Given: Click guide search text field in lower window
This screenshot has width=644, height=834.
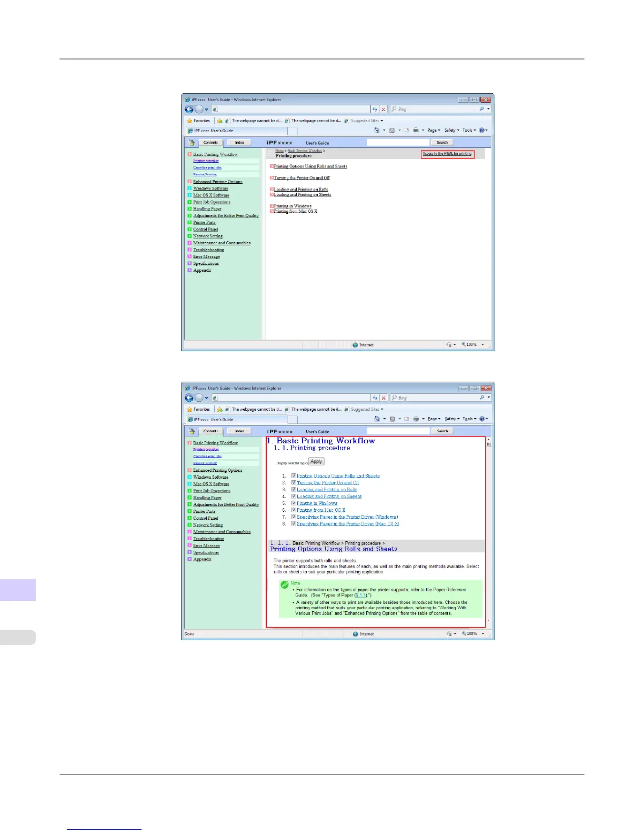Looking at the screenshot, I should tap(398, 431).
